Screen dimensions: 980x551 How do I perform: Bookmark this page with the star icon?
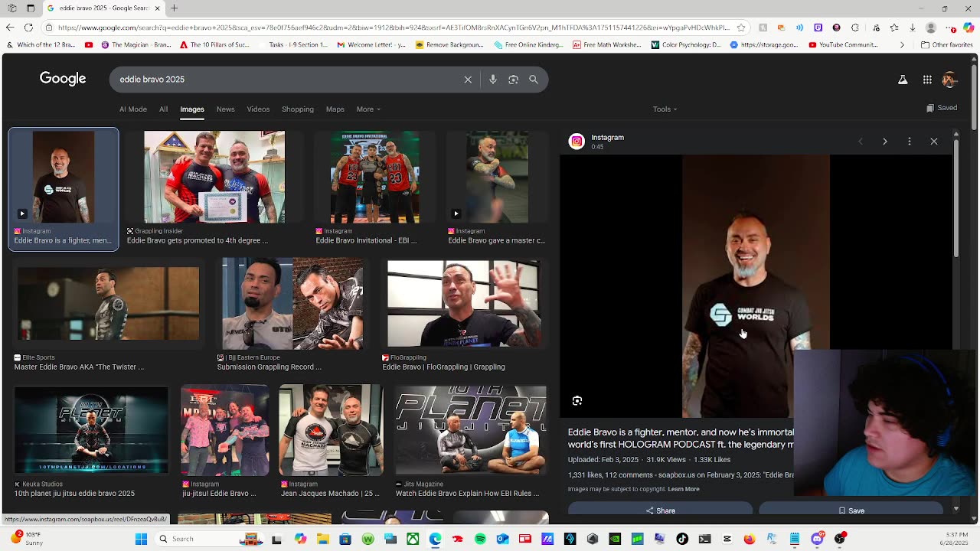(741, 28)
